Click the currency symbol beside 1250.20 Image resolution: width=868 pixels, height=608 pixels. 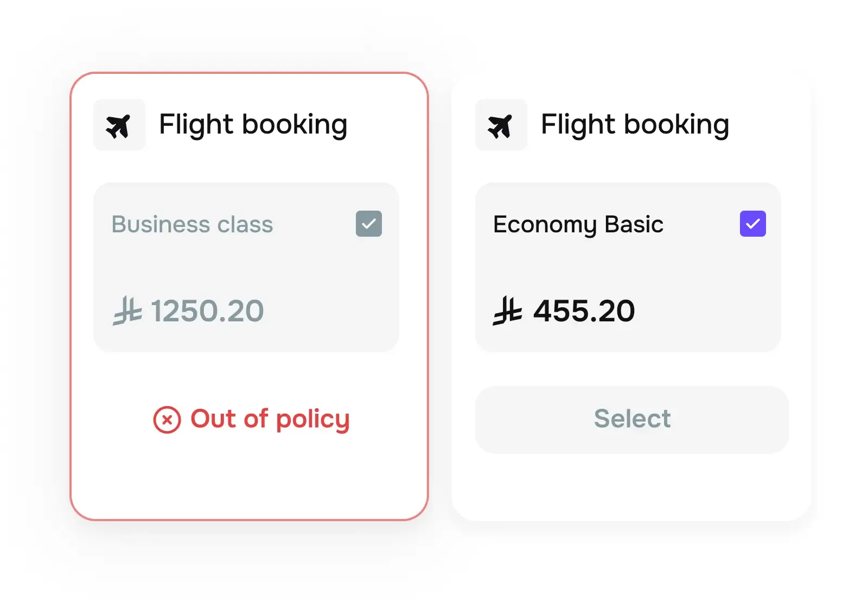point(126,311)
